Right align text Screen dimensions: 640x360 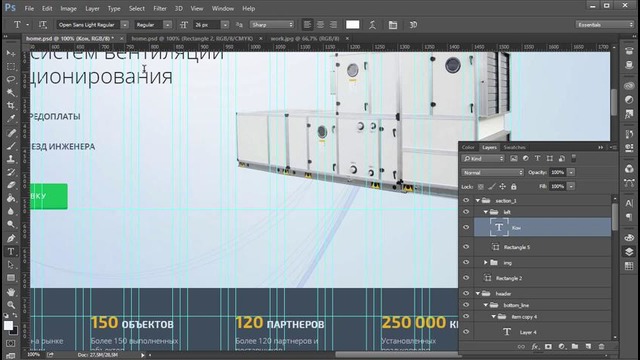(333, 25)
